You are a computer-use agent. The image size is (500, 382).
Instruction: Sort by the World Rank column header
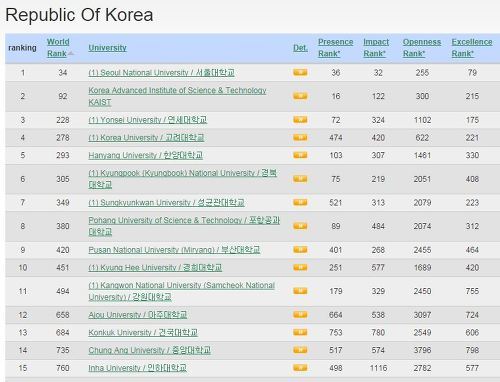[58, 48]
